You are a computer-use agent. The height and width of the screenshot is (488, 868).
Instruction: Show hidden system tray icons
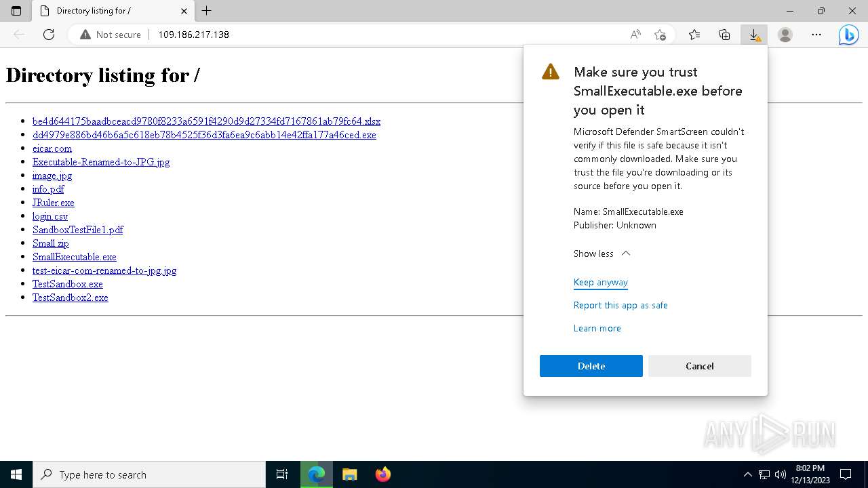click(x=748, y=474)
